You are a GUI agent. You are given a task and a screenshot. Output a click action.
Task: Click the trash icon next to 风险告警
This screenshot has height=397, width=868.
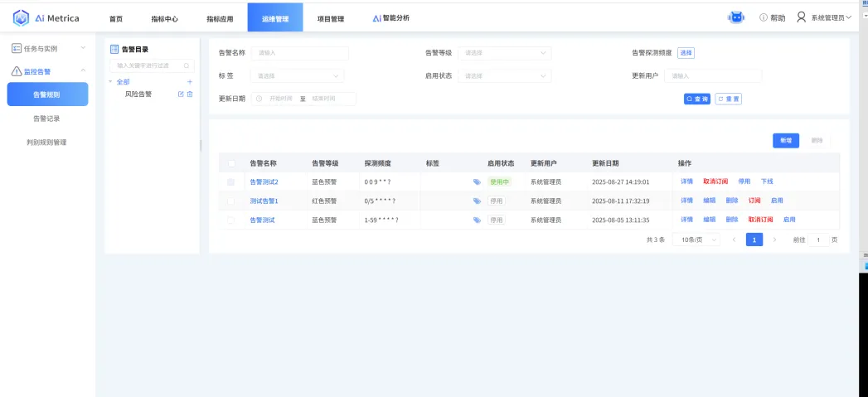tap(190, 94)
